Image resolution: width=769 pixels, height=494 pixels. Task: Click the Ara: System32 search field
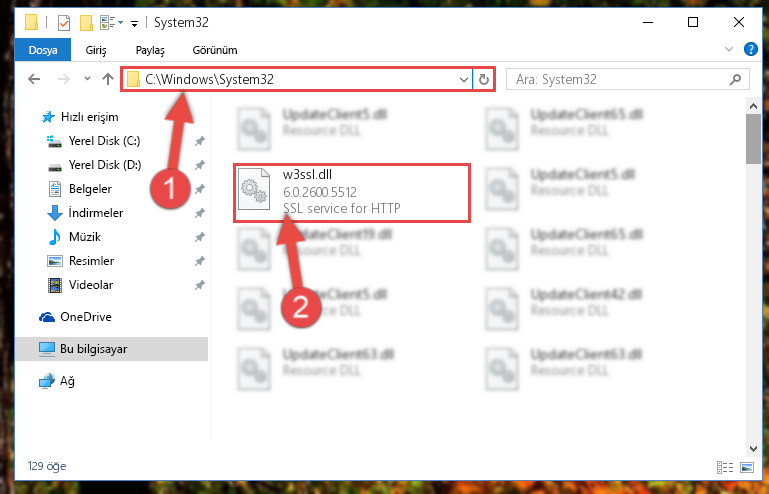pos(619,79)
